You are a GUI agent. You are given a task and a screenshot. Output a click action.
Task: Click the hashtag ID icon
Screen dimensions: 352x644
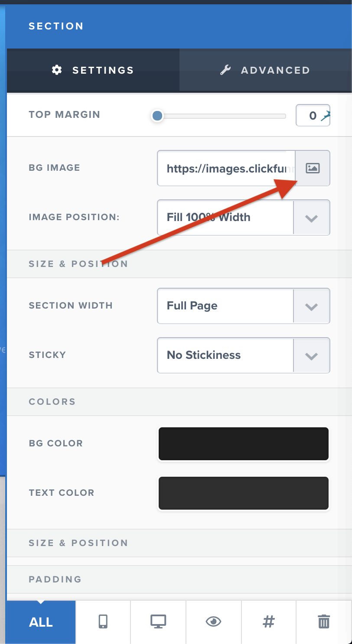269,622
